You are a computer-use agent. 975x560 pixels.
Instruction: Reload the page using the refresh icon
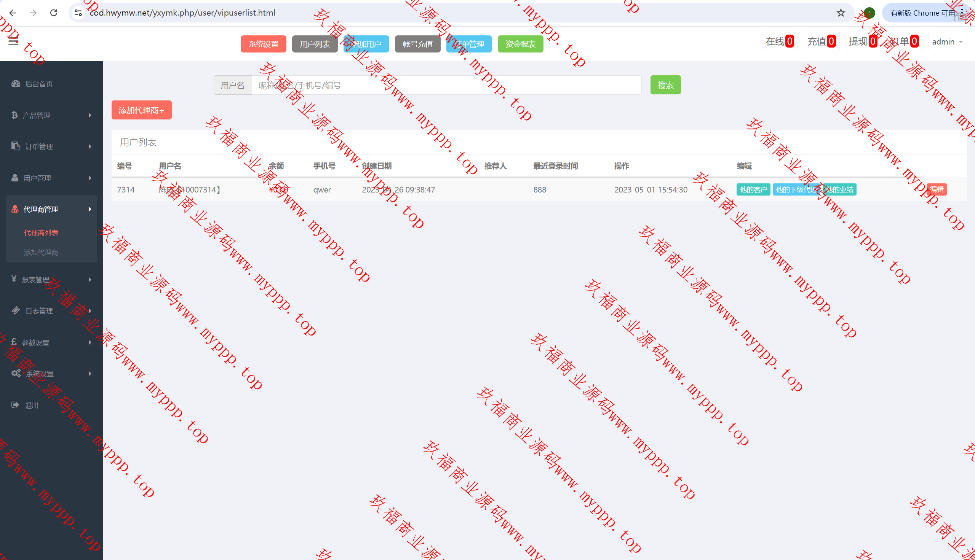pos(54,13)
